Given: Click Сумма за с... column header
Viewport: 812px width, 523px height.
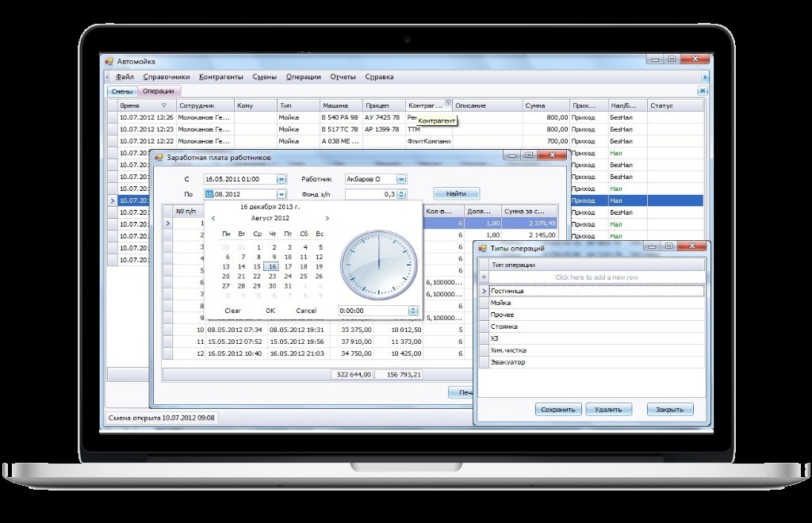Looking at the screenshot, I should [529, 211].
